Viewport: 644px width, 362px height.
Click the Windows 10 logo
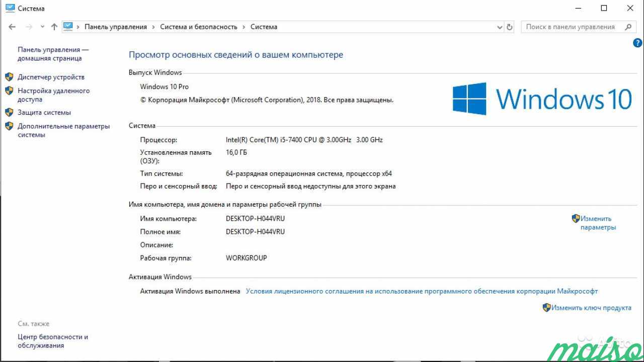coord(542,99)
